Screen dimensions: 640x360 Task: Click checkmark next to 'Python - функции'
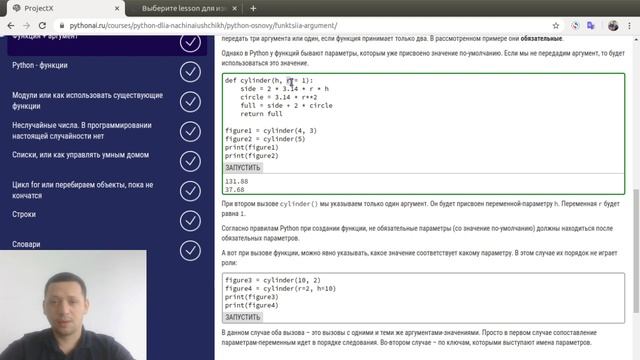coord(190,72)
